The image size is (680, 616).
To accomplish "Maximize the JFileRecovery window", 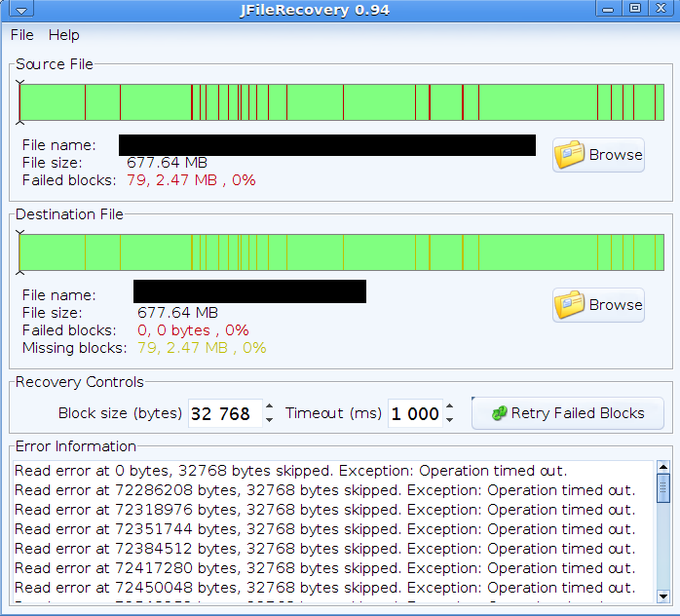I will (x=635, y=9).
